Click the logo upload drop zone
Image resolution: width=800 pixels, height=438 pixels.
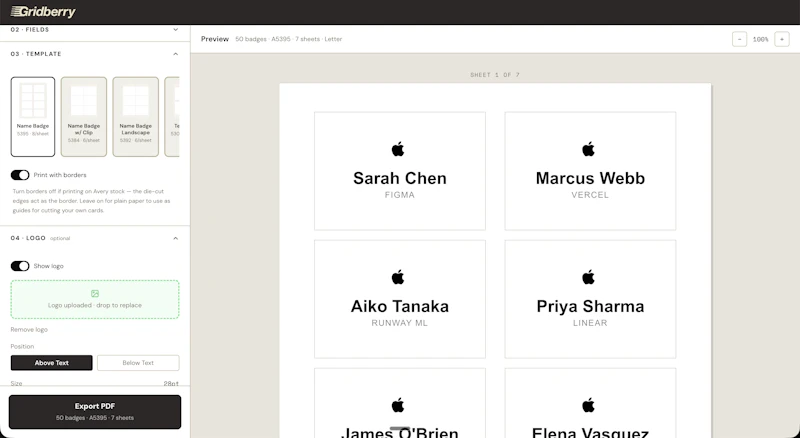tap(95, 299)
